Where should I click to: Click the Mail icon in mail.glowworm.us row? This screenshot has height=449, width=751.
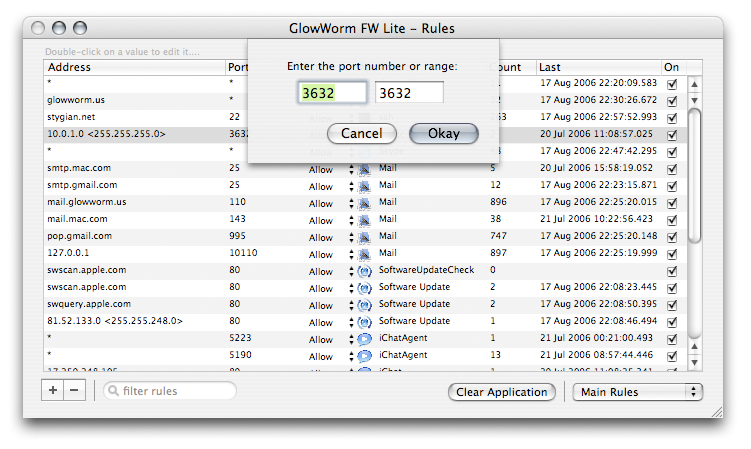click(x=364, y=203)
